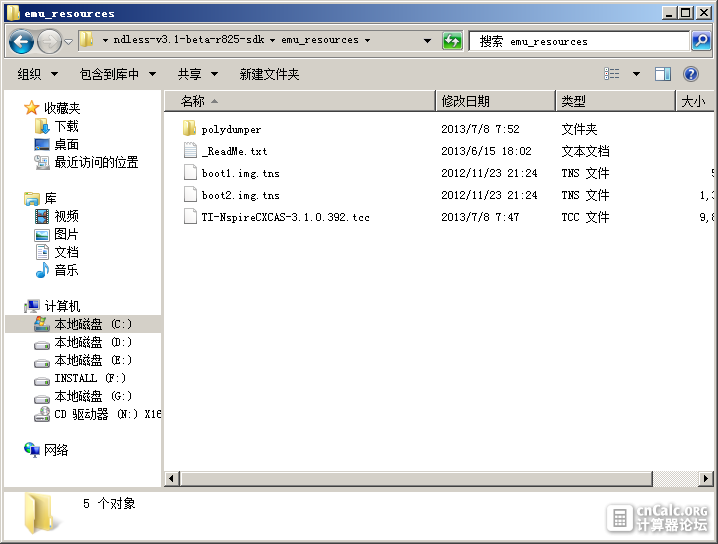
Task: Click the folder icon in the address bar
Action: (86, 40)
